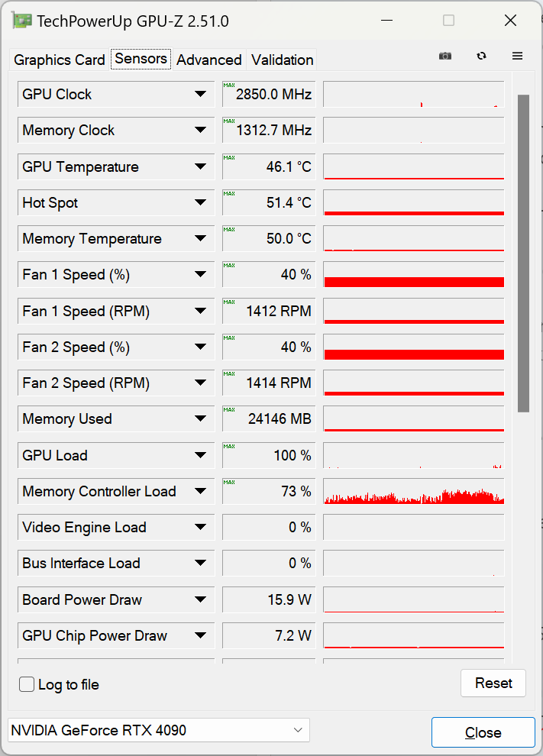The height and width of the screenshot is (756, 543).
Task: Click the Fan 1 Speed (%) history graph
Action: coord(414,275)
